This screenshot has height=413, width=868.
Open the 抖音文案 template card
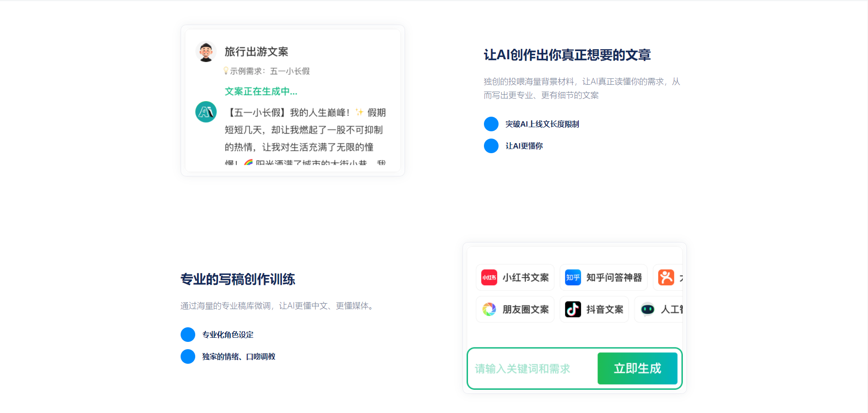coord(594,309)
